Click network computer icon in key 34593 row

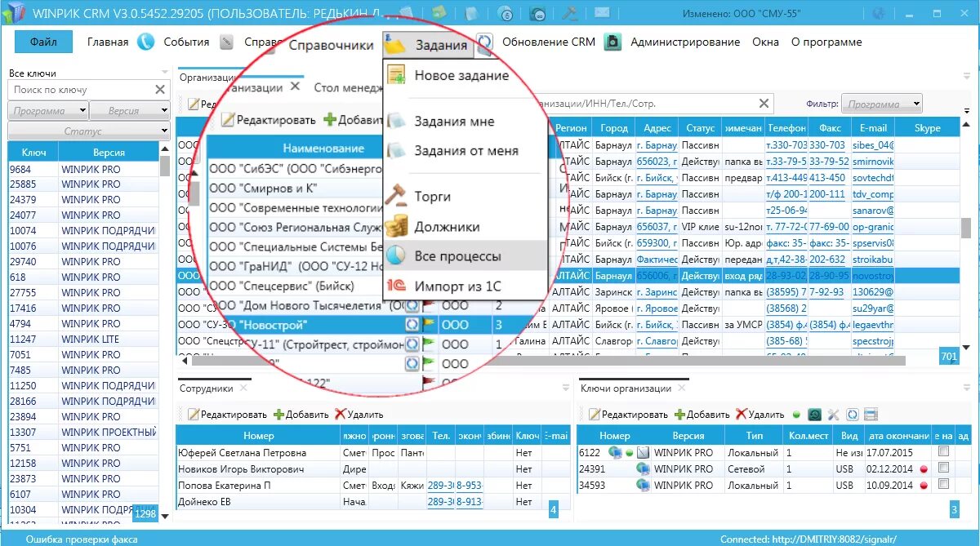pos(641,486)
